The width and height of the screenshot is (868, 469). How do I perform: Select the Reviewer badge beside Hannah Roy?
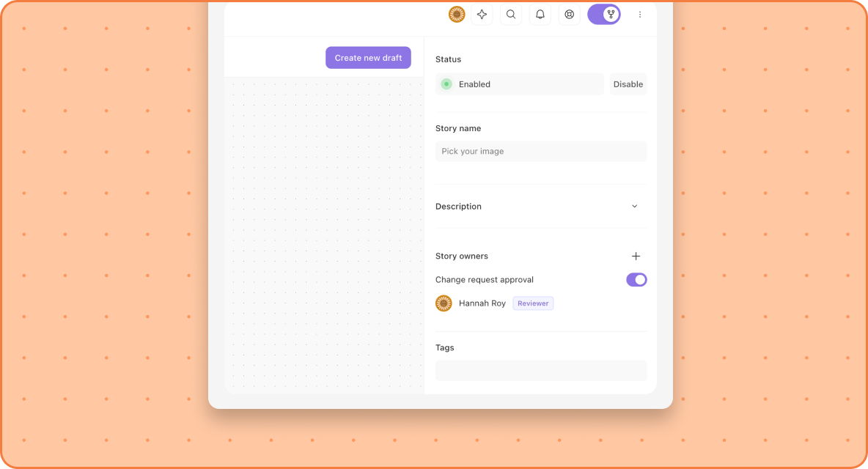(533, 303)
